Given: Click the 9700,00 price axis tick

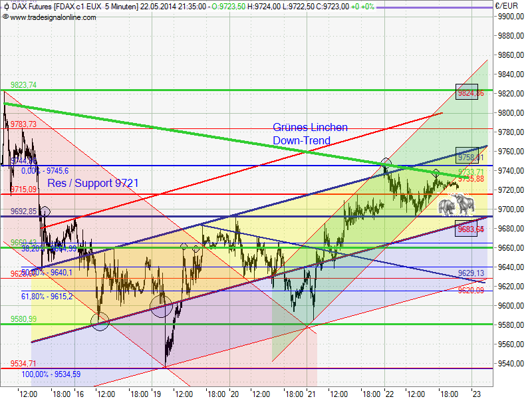Looking at the screenshot, I should click(x=511, y=209).
